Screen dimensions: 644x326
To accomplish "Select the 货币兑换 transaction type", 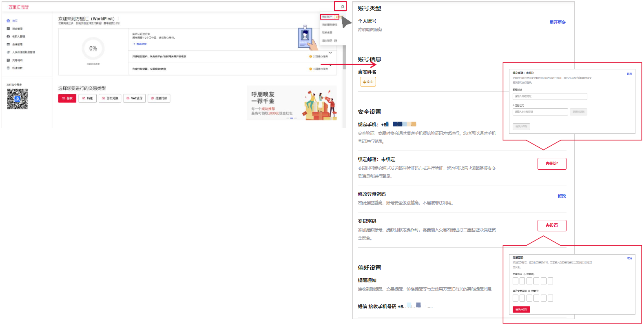I will tap(110, 98).
